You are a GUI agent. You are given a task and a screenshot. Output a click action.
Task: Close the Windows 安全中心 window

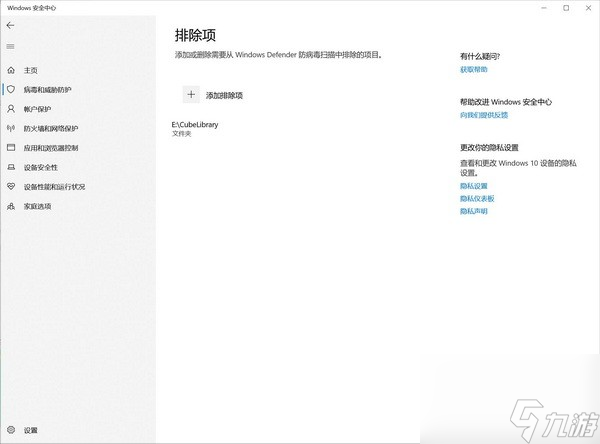point(589,8)
